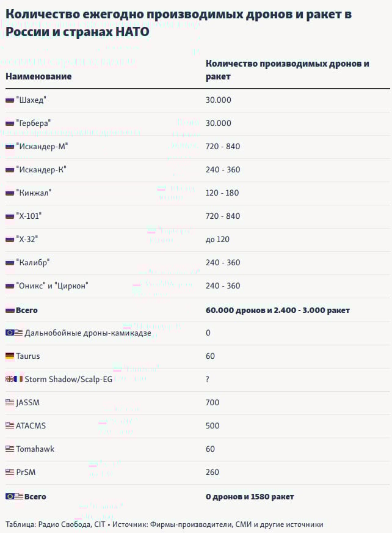The width and height of the screenshot is (392, 533).
Task: Click the Russian total "60.000 дронов" cell
Action: point(278,310)
